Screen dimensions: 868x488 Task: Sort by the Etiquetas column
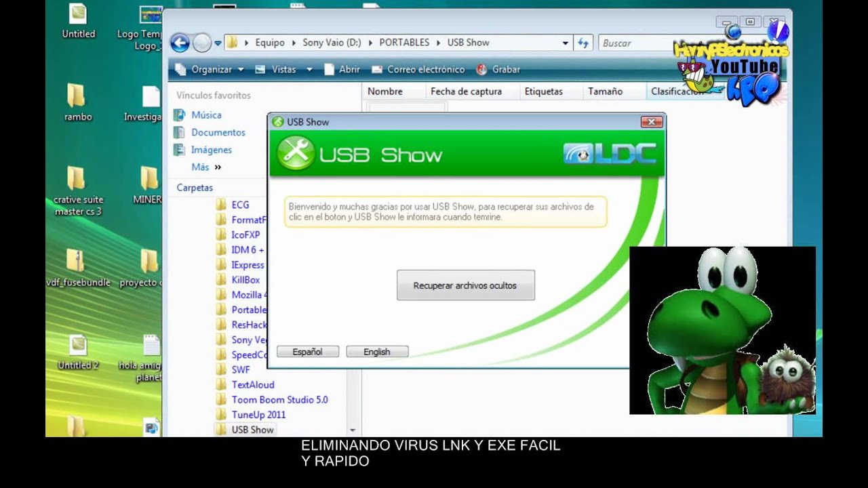tap(544, 91)
